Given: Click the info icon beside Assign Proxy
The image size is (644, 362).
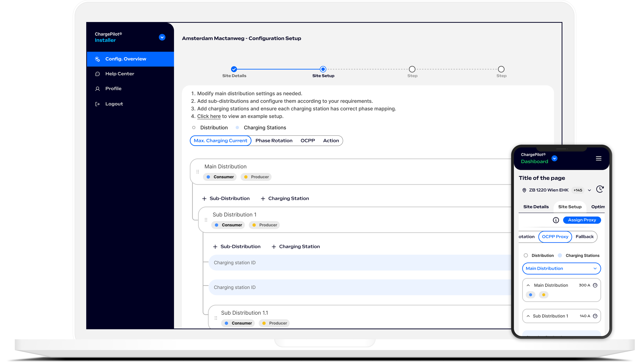Looking at the screenshot, I should 556,220.
